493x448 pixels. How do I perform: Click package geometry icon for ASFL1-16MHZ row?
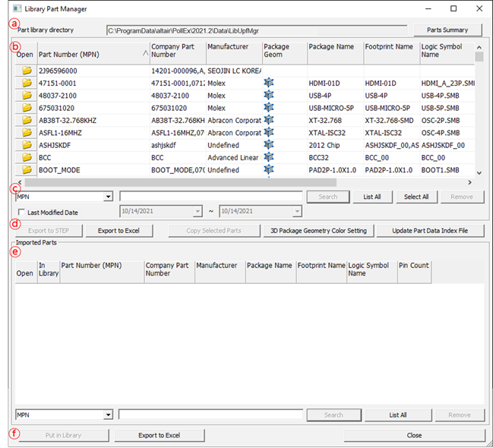268,132
